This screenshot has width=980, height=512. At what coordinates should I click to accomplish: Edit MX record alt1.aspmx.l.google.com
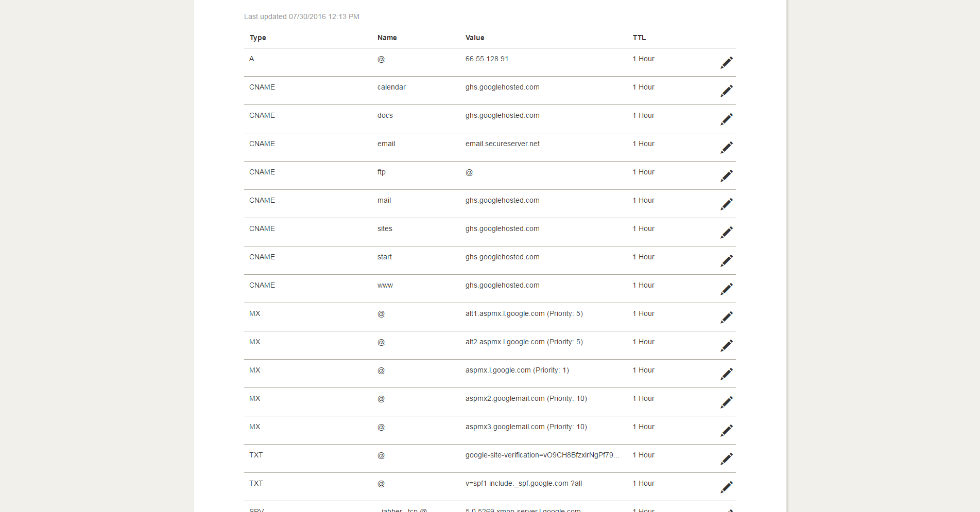click(x=727, y=317)
